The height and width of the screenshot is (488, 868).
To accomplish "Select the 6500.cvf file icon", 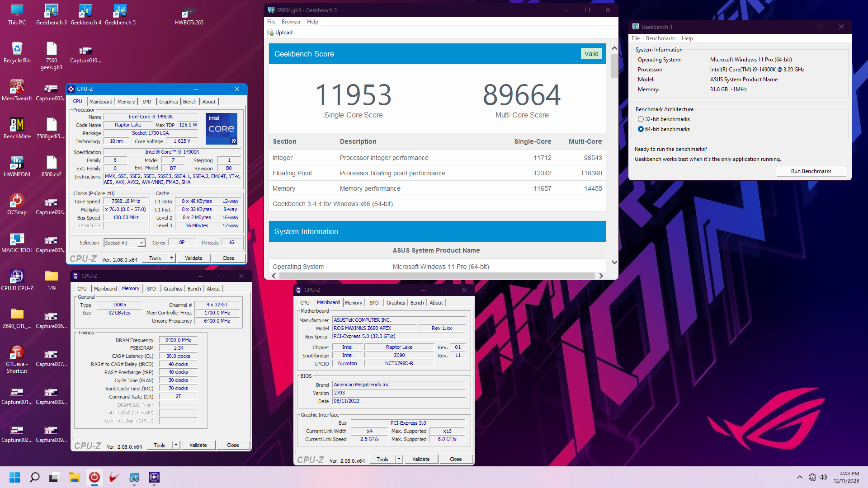I will (52, 166).
